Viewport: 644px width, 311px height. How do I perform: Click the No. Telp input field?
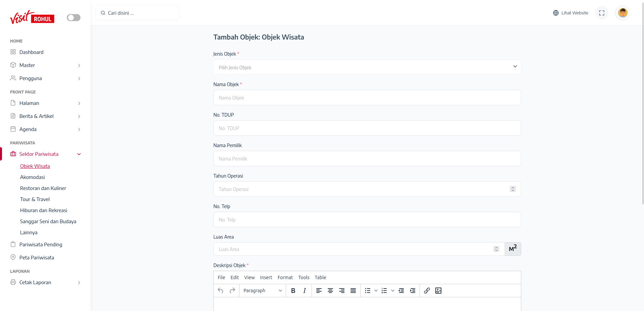coord(367,220)
